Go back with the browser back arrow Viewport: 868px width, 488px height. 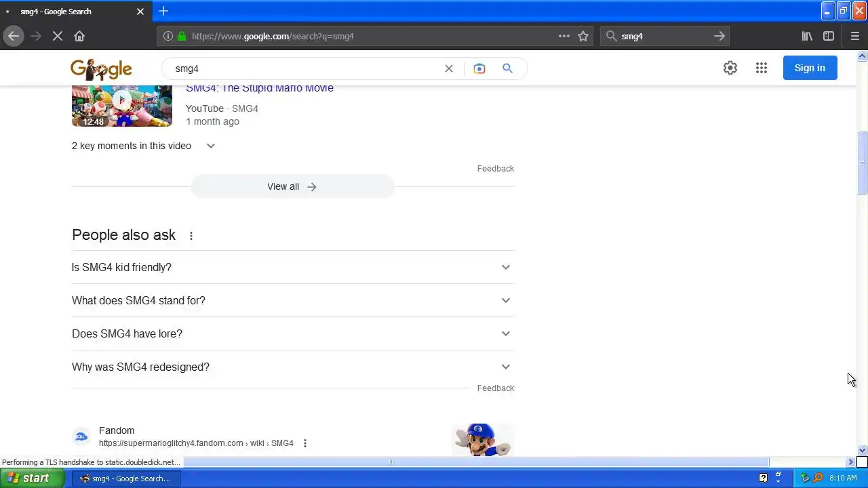coord(14,36)
